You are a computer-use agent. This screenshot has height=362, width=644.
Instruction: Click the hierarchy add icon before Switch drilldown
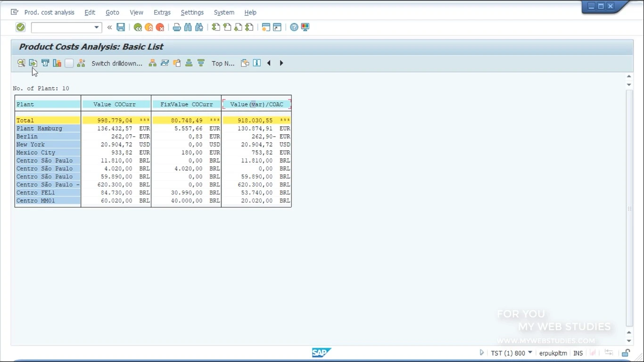click(81, 63)
